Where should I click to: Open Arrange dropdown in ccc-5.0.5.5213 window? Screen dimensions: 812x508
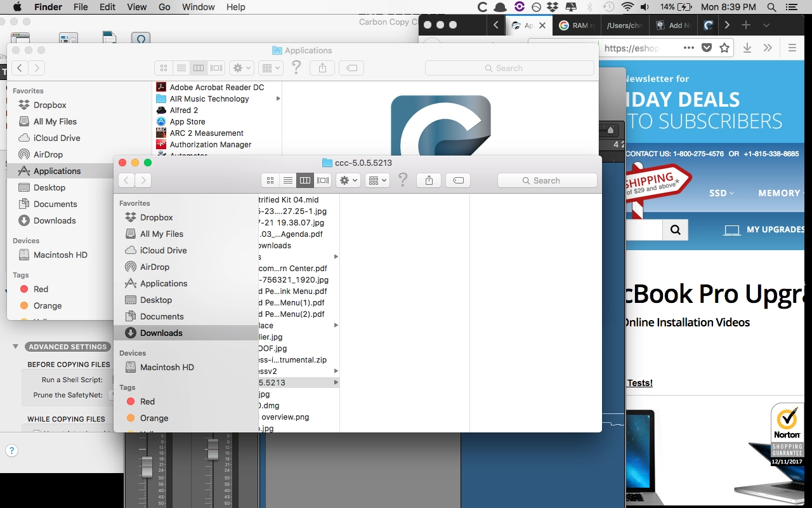tap(377, 180)
